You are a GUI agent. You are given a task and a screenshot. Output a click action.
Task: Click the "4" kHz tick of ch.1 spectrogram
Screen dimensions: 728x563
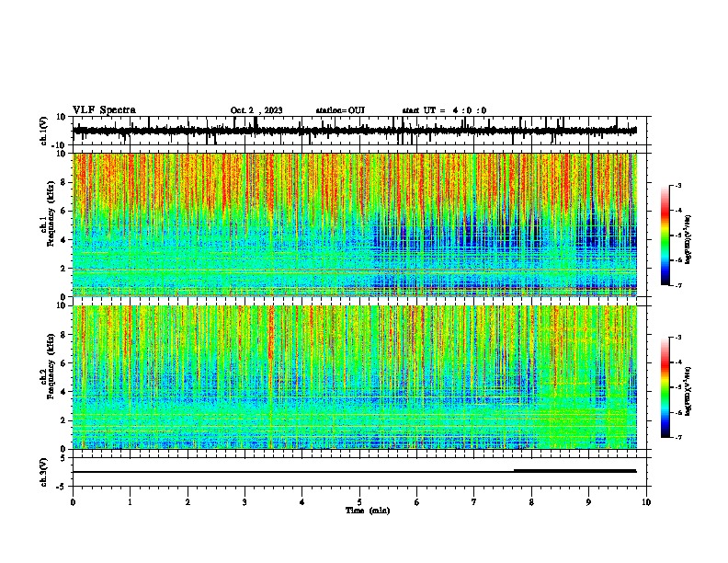(x=64, y=240)
